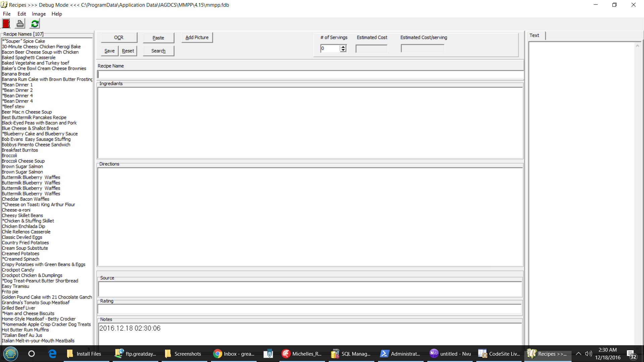Switch to the Text tab
Image resolution: width=644 pixels, height=362 pixels.
coord(534,36)
